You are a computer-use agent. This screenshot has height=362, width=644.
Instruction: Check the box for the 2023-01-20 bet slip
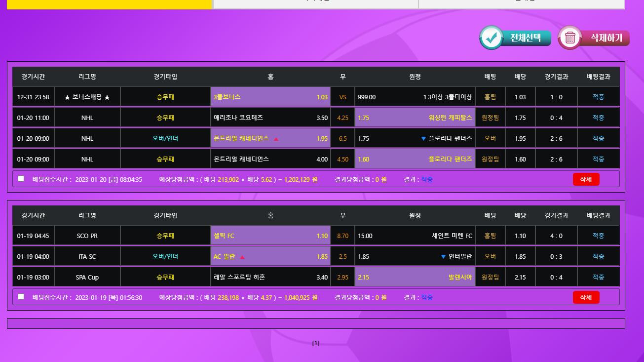(21, 179)
